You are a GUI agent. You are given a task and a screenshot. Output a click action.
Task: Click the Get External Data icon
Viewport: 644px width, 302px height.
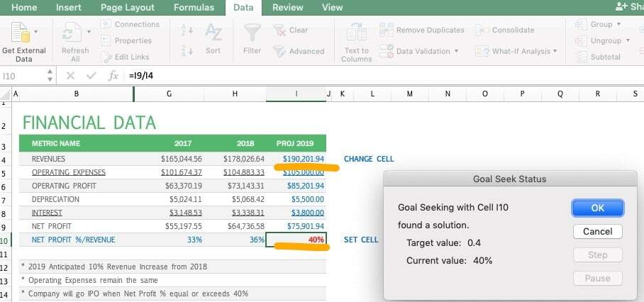21,33
